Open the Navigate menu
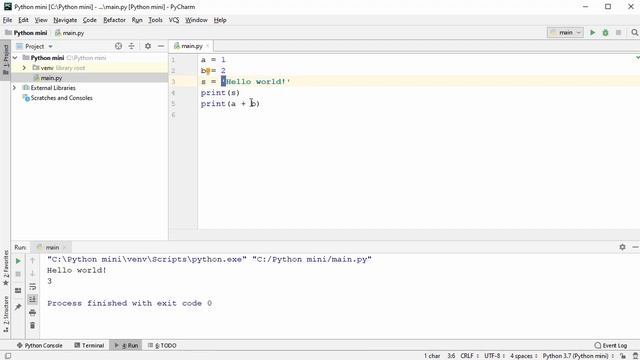This screenshot has width=640, height=360. click(65, 20)
